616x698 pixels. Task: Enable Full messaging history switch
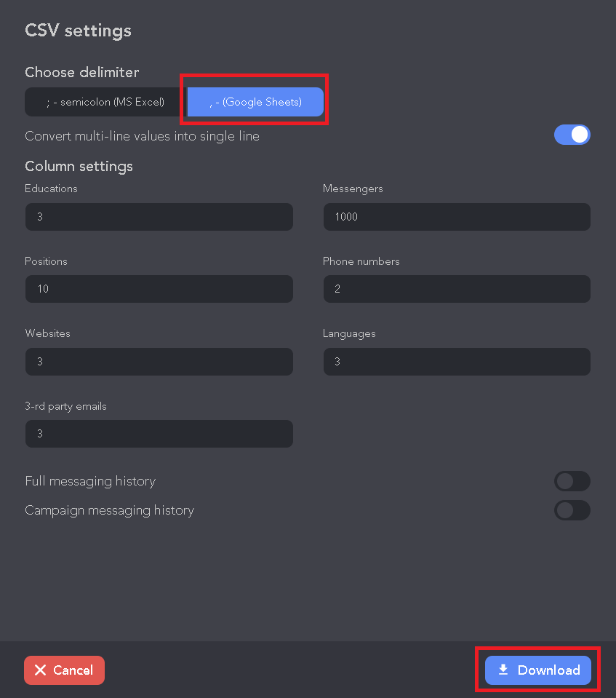pos(572,481)
